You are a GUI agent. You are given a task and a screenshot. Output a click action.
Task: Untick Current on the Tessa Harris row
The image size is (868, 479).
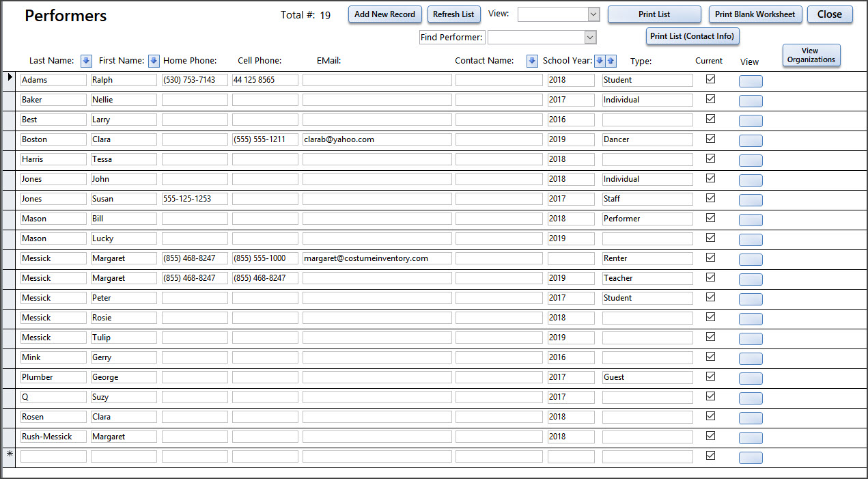(710, 159)
